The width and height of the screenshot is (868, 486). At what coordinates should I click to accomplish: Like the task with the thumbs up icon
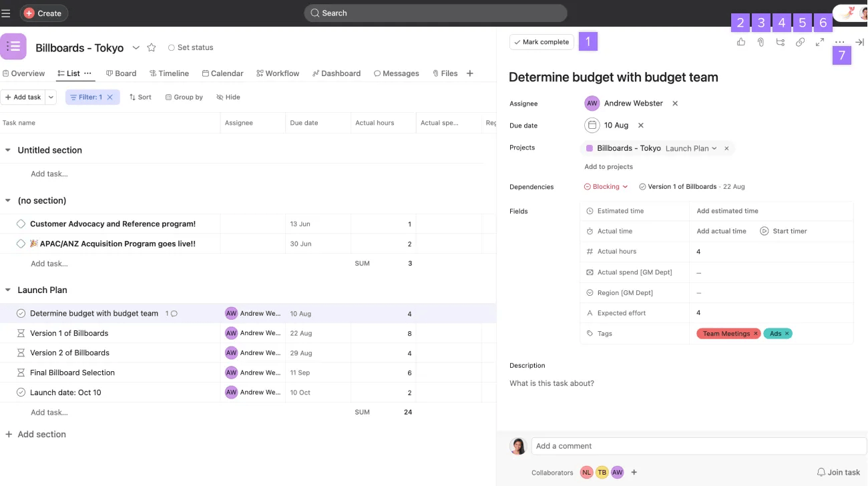click(740, 41)
